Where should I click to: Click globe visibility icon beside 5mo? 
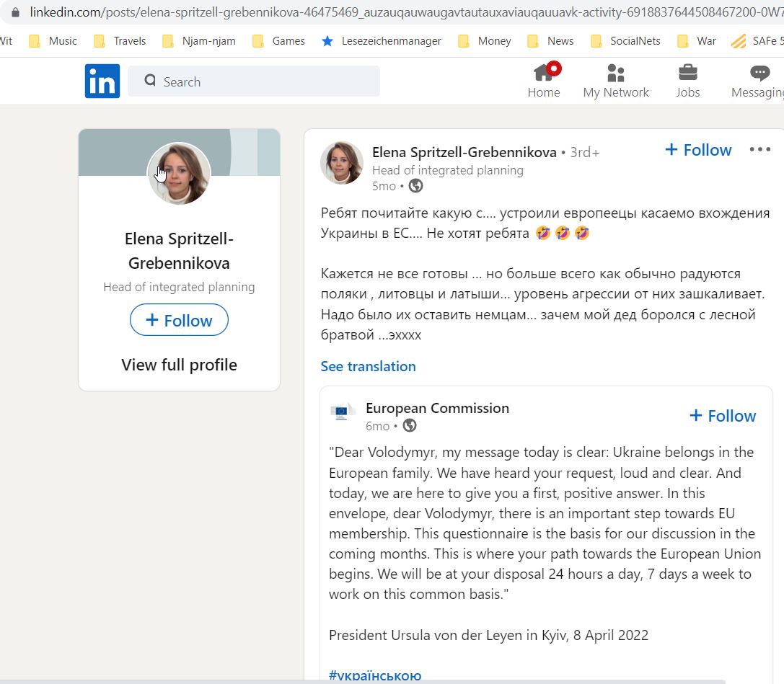tap(415, 186)
